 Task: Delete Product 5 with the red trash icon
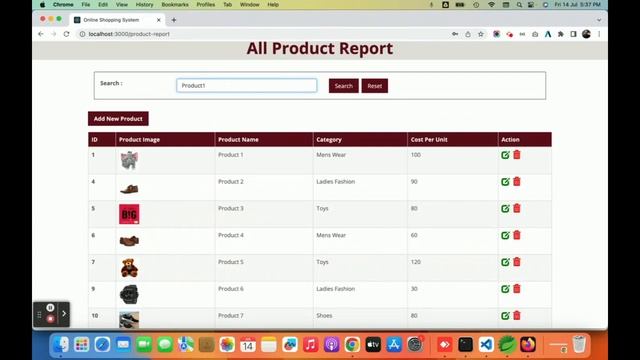(517, 262)
